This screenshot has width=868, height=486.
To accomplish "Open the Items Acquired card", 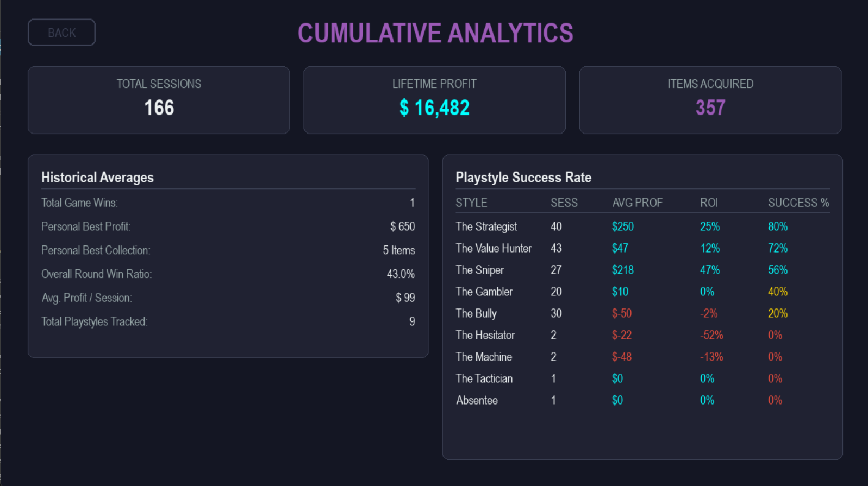I will 710,100.
